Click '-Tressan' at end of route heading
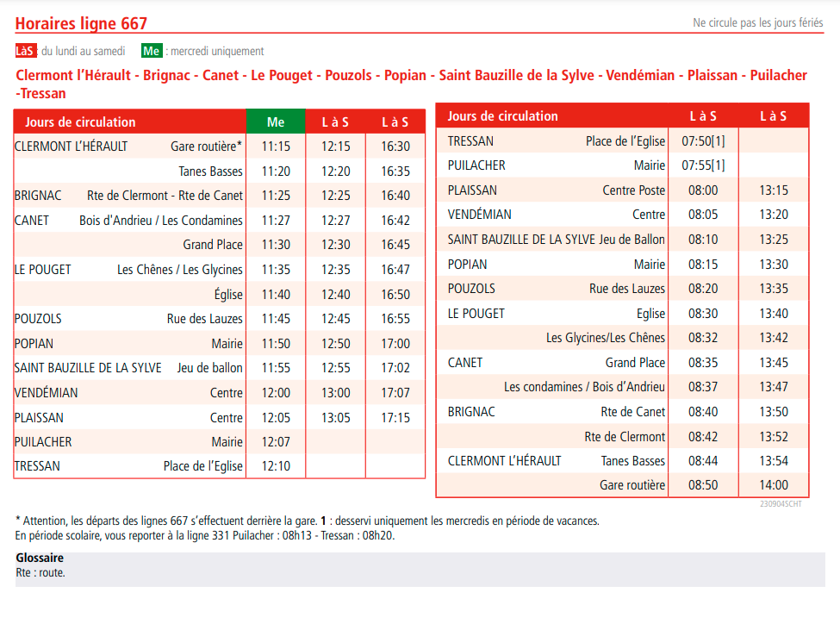This screenshot has height=630, width=840. pyautogui.click(x=40, y=93)
